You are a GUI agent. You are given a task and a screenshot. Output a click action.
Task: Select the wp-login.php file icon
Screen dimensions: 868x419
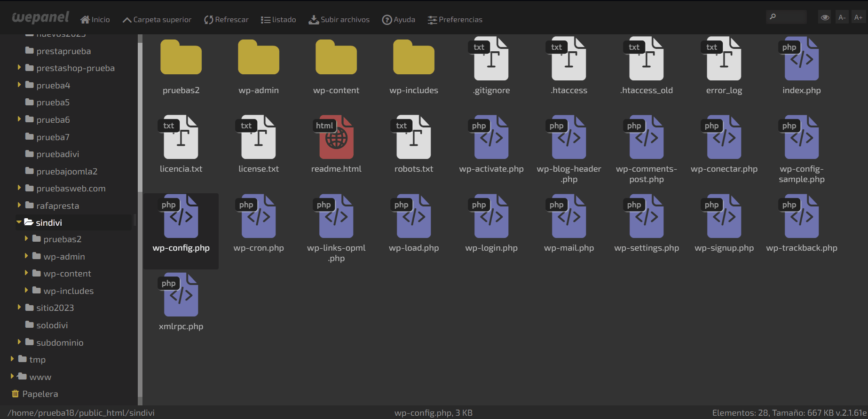point(491,217)
